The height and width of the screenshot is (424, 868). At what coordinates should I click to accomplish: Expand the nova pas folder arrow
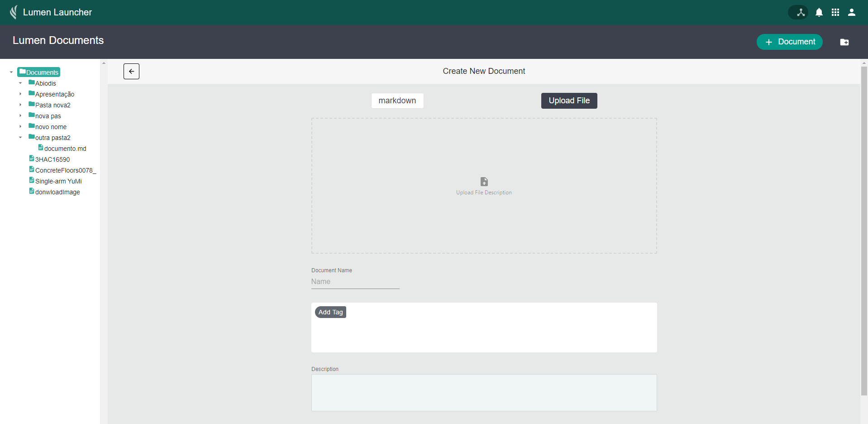pyautogui.click(x=20, y=116)
